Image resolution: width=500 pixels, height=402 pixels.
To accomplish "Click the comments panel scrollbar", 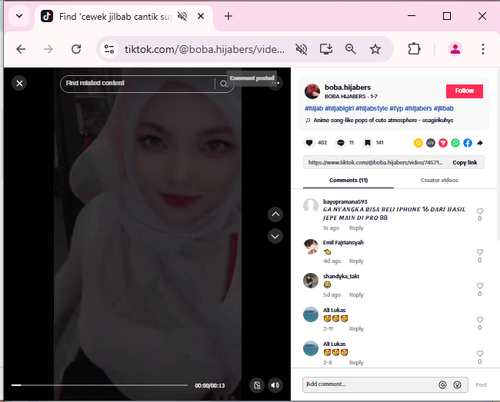I will 498,153.
